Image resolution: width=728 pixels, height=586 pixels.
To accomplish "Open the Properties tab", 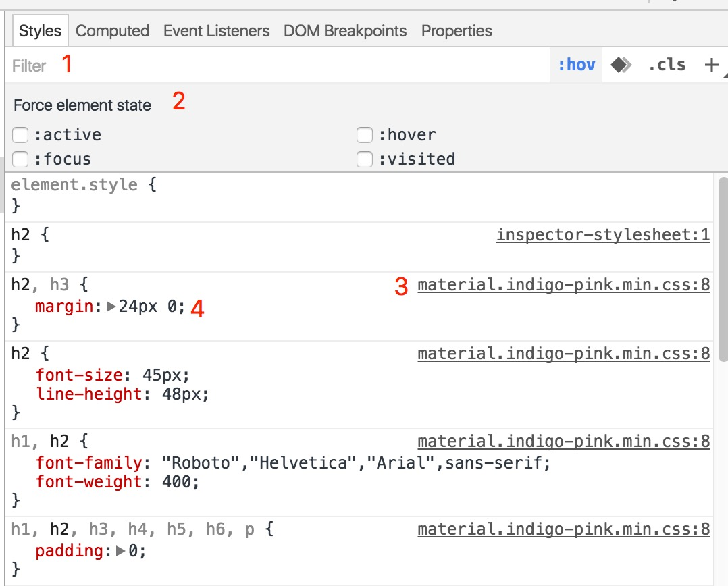I will pyautogui.click(x=457, y=31).
